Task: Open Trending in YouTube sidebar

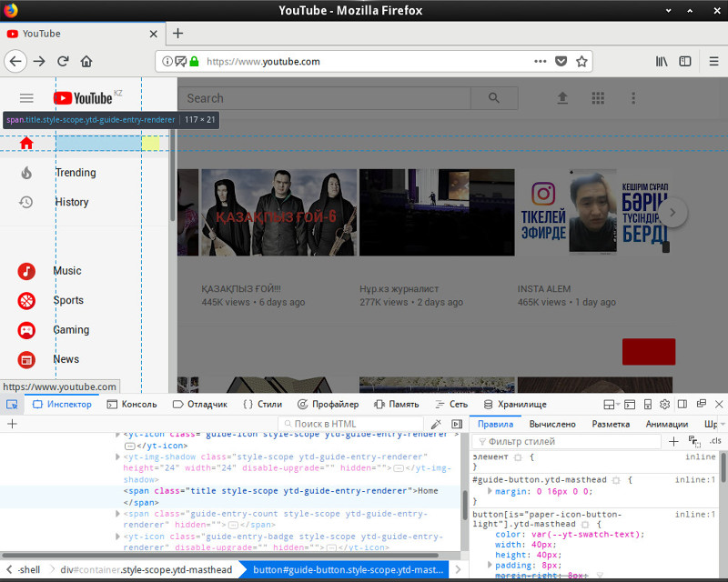Action: 75,173
